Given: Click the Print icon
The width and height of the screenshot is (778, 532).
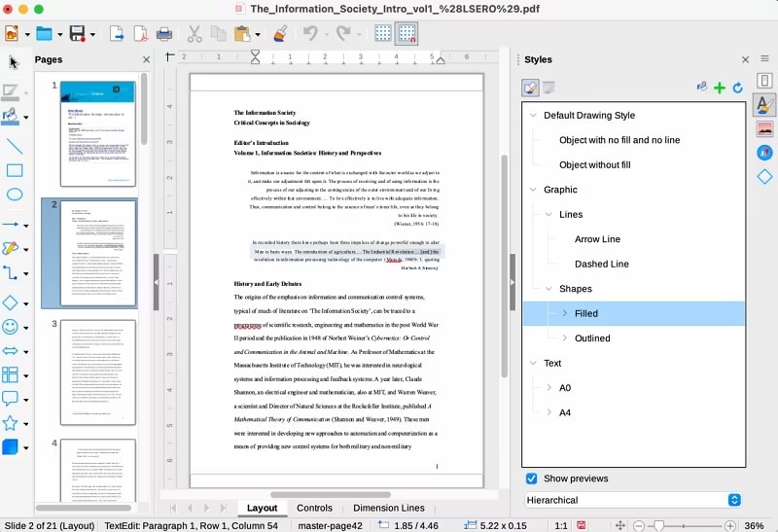Looking at the screenshot, I should [x=164, y=34].
